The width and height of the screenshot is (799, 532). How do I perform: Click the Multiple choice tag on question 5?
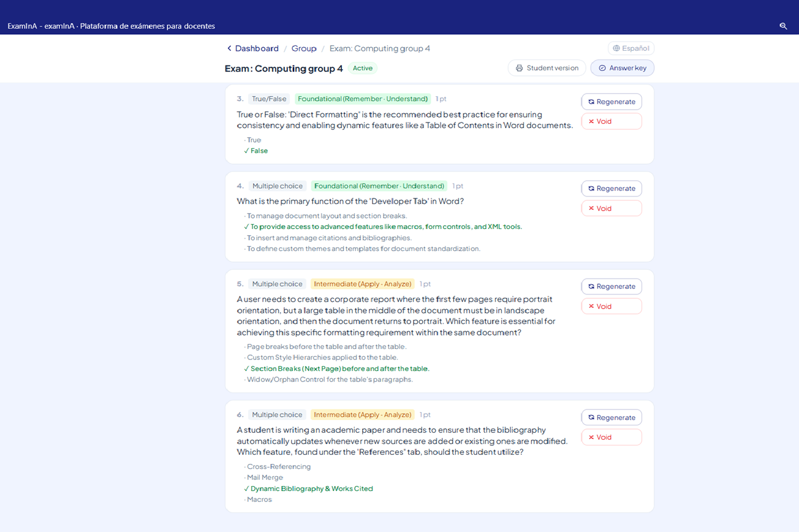point(277,284)
